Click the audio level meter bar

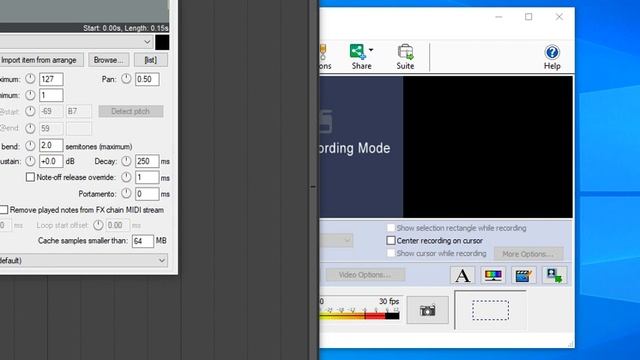point(359,316)
